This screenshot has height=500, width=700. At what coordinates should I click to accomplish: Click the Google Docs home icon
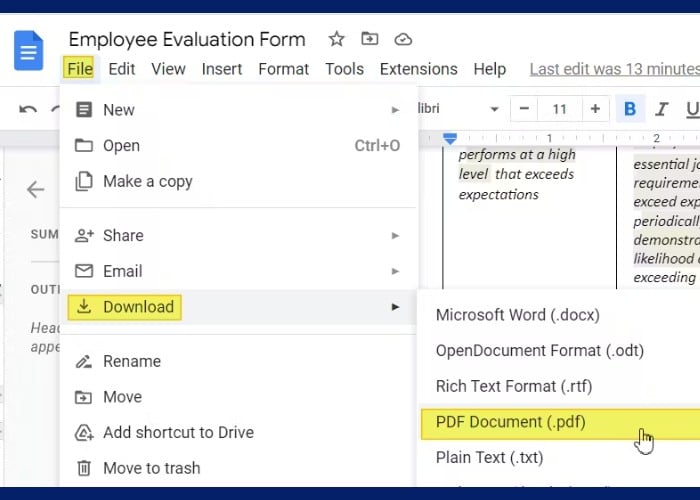[29, 50]
